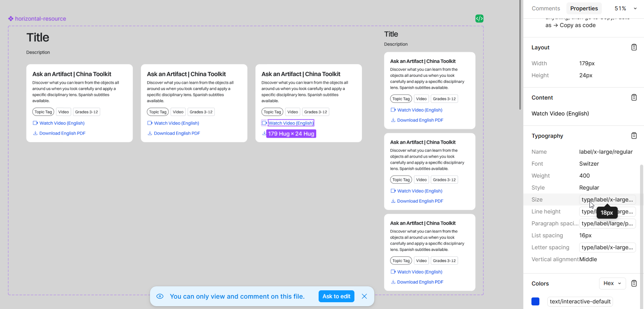Click the video icon in first card
644x309 pixels.
[x=35, y=123]
